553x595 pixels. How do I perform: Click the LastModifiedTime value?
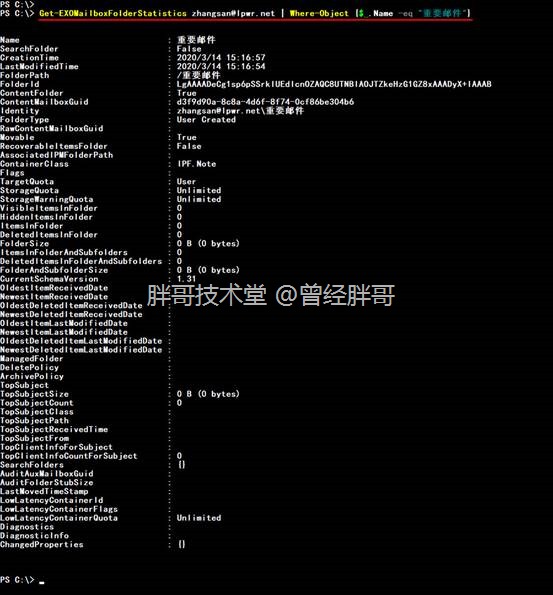click(x=221, y=66)
